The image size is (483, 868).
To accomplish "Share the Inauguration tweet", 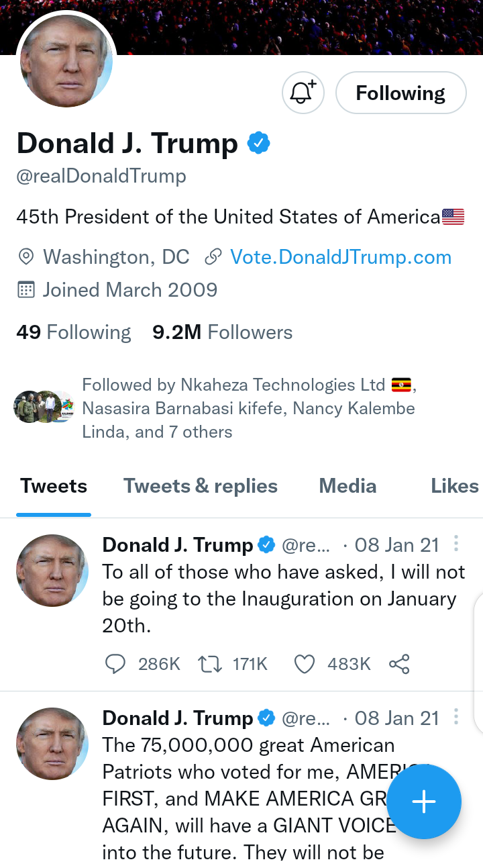I will [399, 664].
